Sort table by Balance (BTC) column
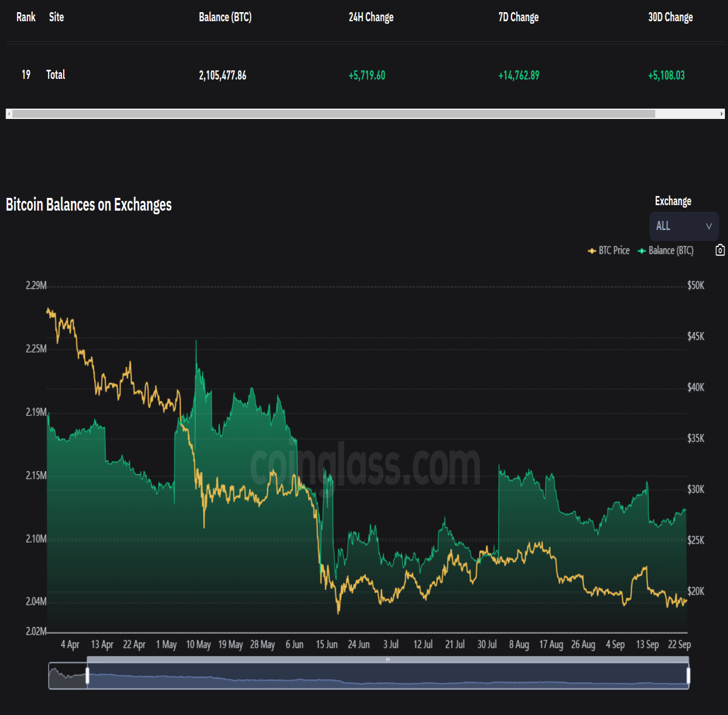Screen dimensions: 728x715 (225, 17)
